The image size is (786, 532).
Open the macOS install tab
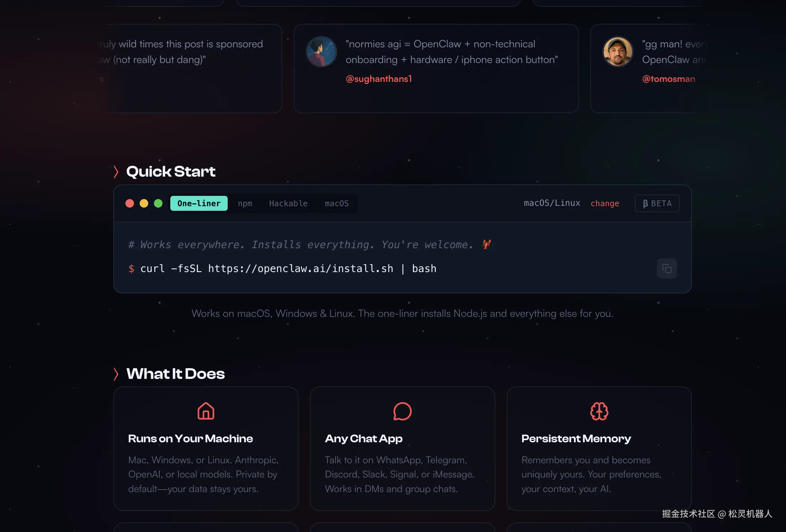pos(336,203)
